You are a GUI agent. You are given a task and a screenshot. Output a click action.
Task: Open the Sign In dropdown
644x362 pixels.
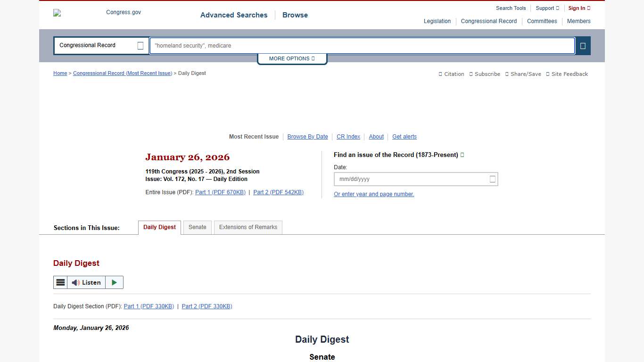click(x=579, y=8)
